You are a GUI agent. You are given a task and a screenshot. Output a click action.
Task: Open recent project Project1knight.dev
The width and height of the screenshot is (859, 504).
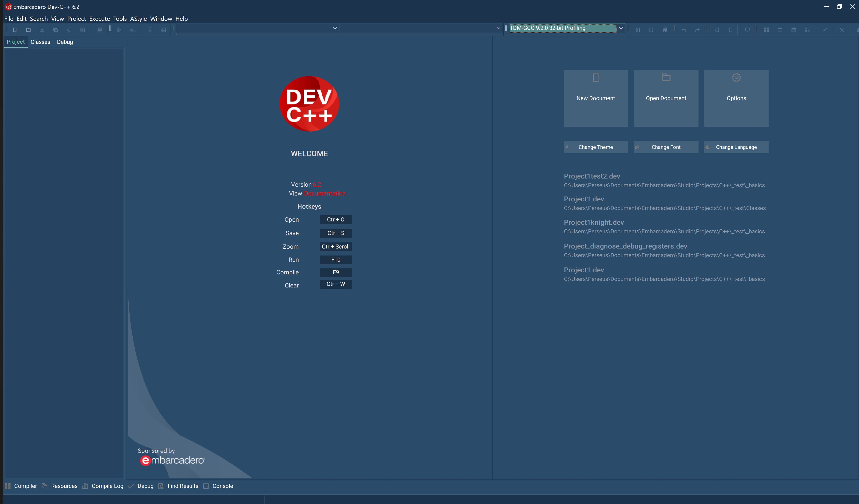(593, 222)
